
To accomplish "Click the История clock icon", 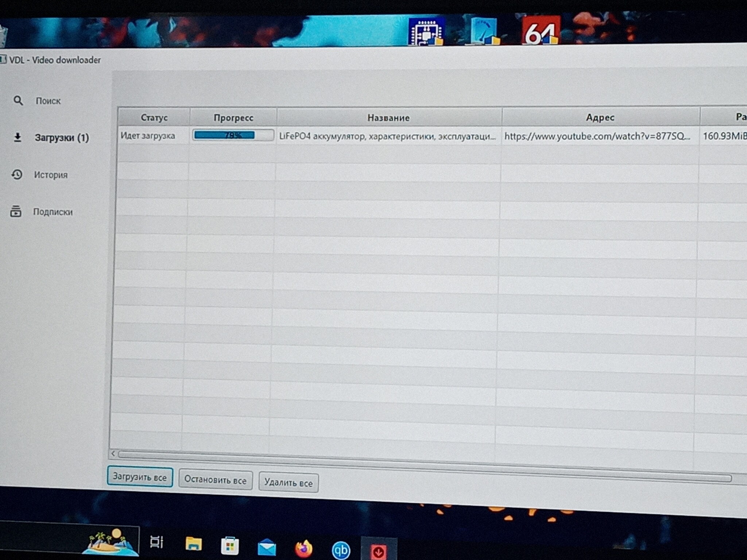I will (x=17, y=175).
